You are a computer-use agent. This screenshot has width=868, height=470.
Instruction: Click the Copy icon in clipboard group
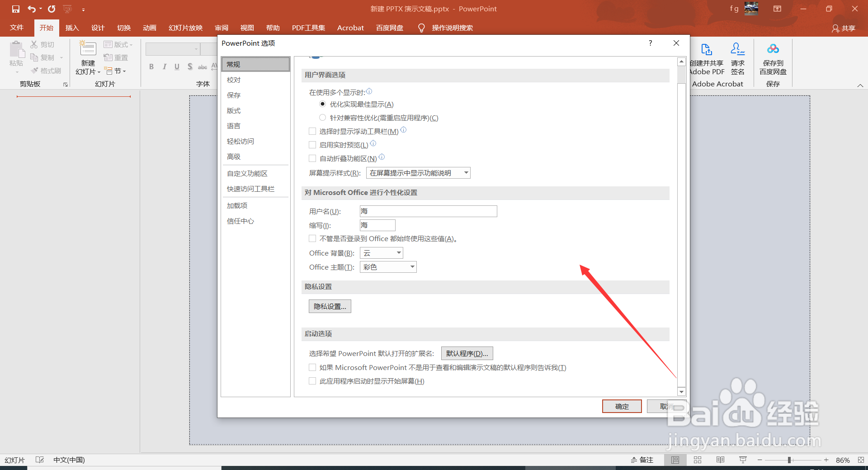pos(34,57)
